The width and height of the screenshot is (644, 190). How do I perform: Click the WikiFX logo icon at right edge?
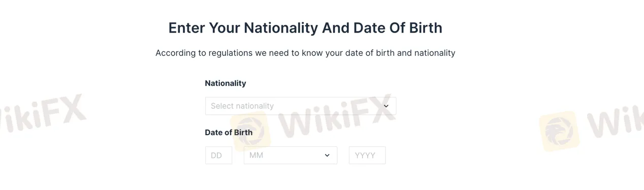point(559,132)
